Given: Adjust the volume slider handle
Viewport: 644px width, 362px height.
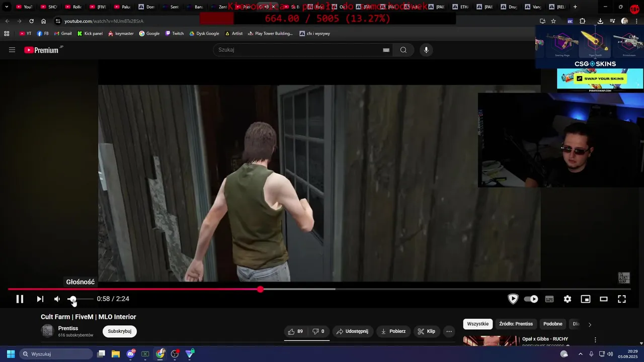Looking at the screenshot, I should pyautogui.click(x=72, y=299).
